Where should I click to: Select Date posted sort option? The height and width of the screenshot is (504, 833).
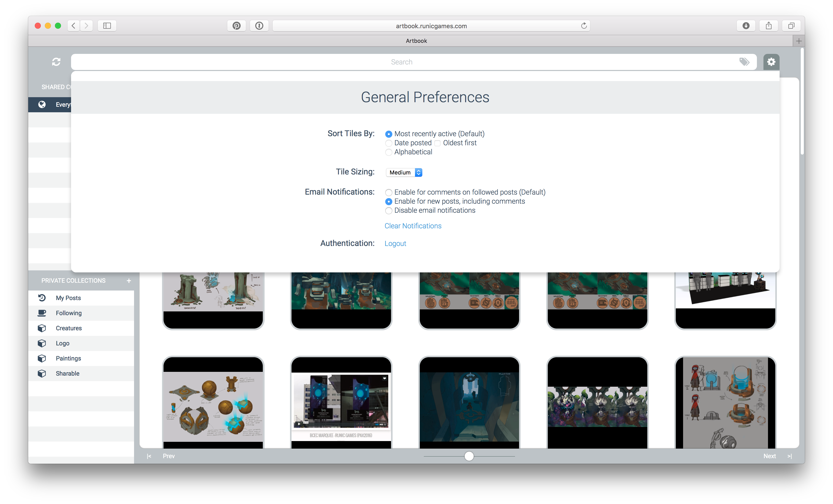pos(389,143)
